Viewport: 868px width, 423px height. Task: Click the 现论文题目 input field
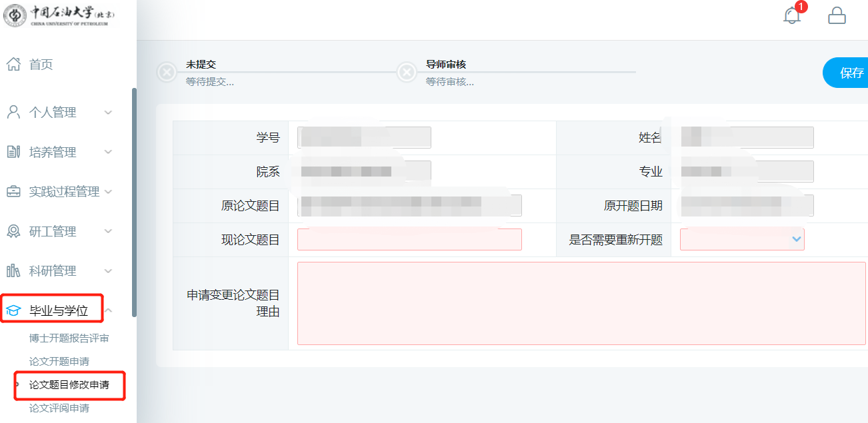409,240
